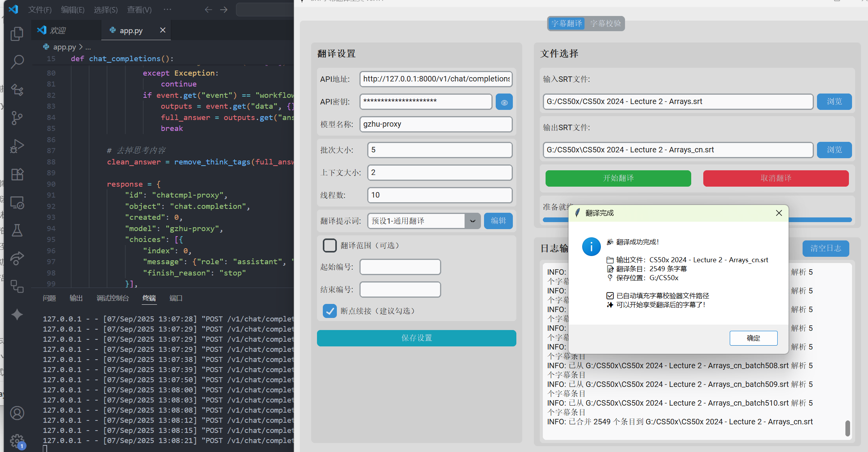Click 编辑 next to translation prompt
The height and width of the screenshot is (452, 868).
pos(498,221)
